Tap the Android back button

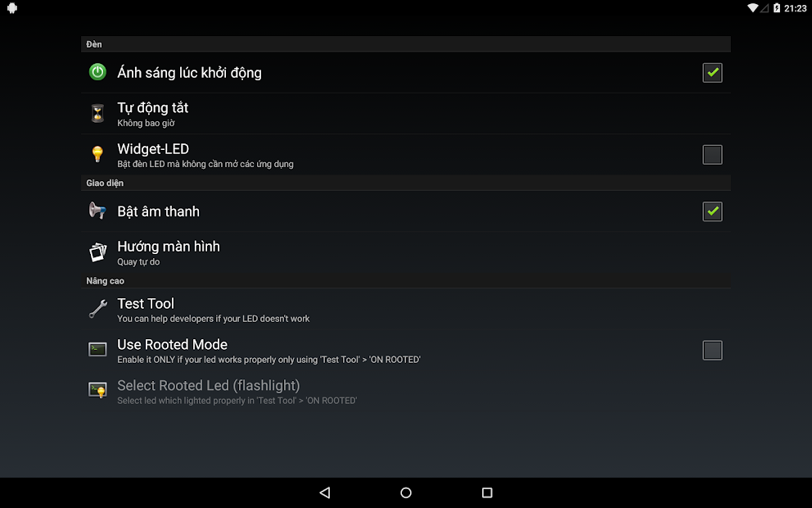[x=325, y=492]
